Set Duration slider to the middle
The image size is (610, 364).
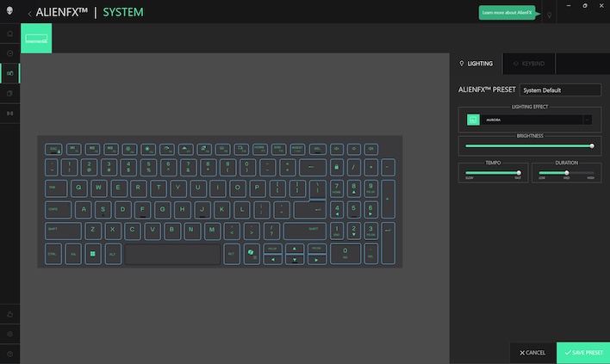pos(566,173)
